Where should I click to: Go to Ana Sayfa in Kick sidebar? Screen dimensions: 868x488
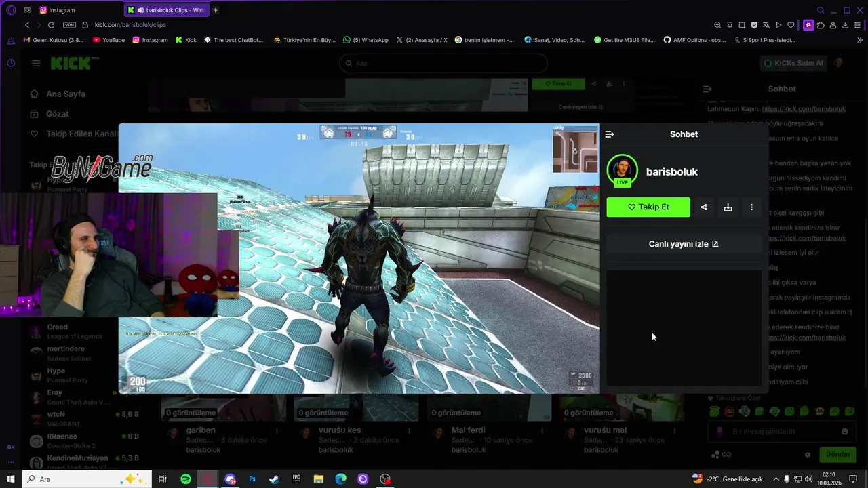click(x=66, y=94)
